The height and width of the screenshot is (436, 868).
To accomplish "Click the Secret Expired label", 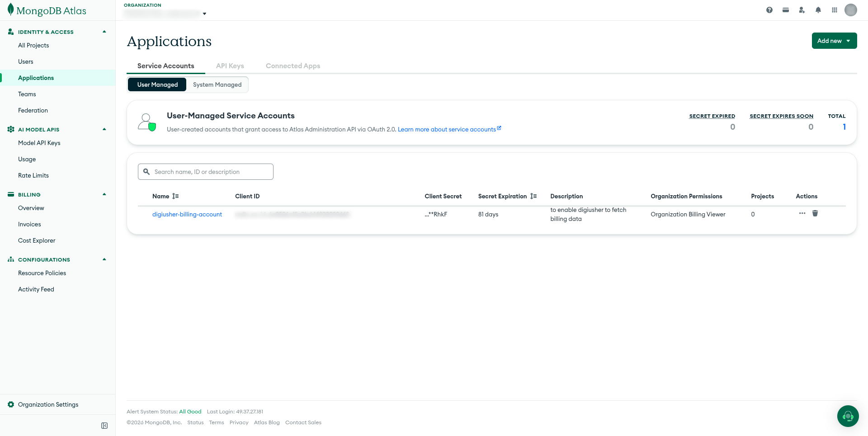I will (x=712, y=116).
